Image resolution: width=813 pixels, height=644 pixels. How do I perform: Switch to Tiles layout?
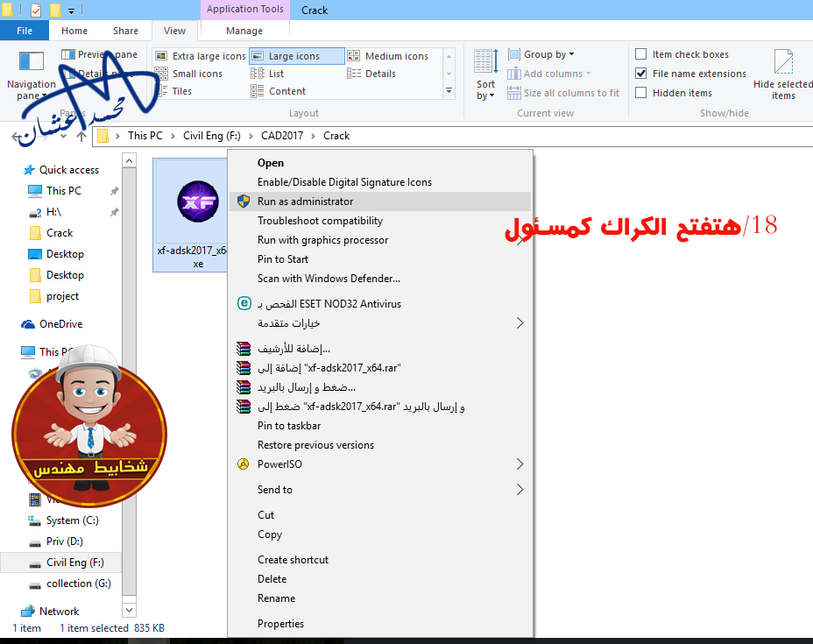coord(173,91)
